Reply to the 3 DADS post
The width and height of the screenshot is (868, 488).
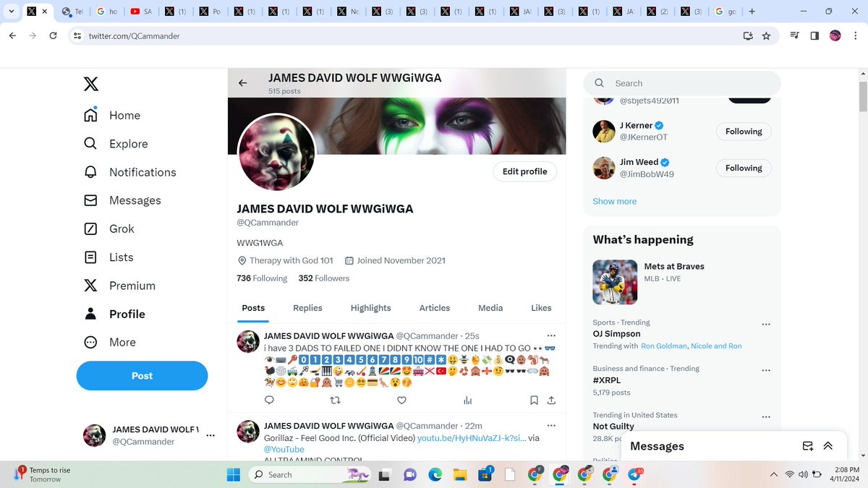click(269, 400)
